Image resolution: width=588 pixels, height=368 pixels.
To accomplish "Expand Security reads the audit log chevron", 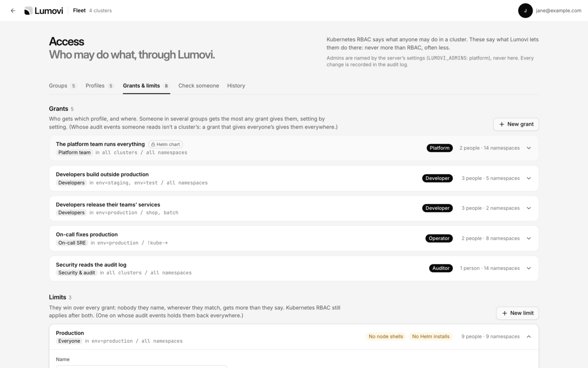I will (529, 268).
